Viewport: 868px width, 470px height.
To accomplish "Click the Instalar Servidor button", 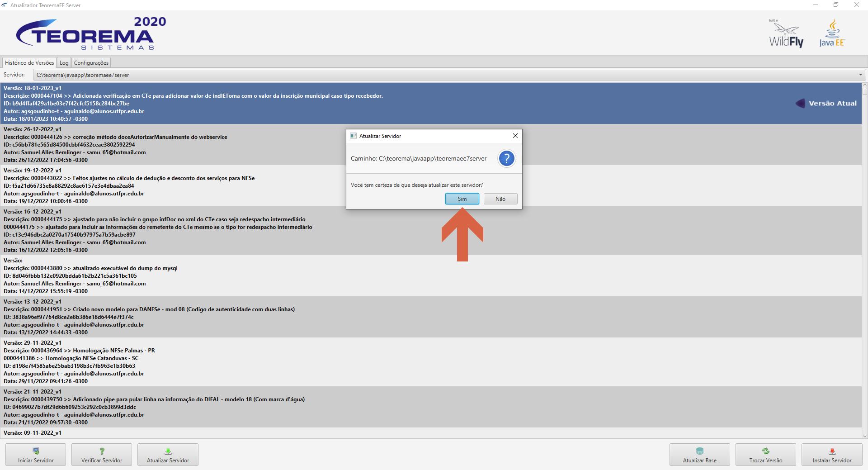I will click(832, 455).
